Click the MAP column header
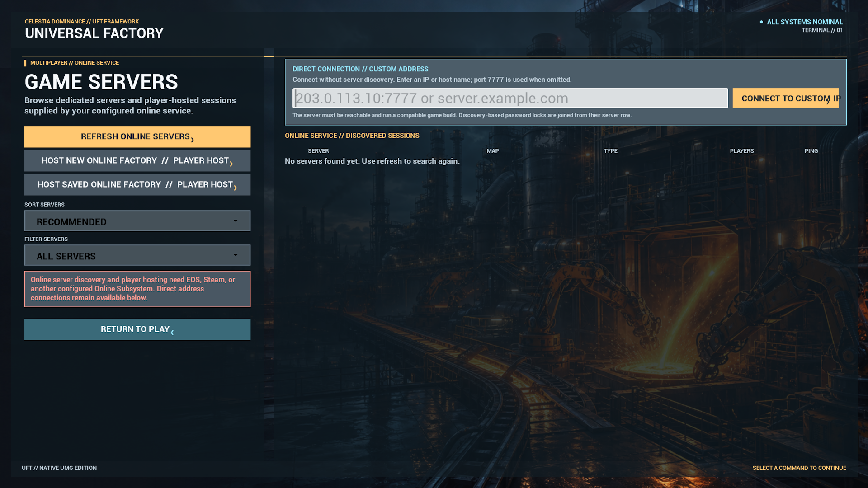 [x=493, y=151]
